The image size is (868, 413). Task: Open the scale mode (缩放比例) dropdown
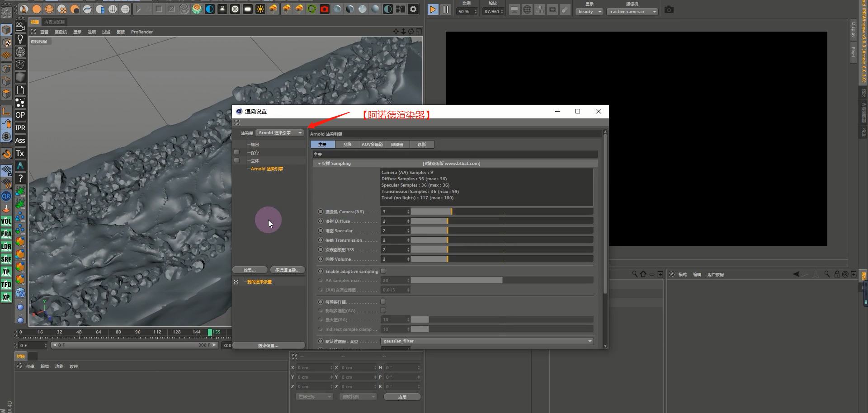coord(358,397)
